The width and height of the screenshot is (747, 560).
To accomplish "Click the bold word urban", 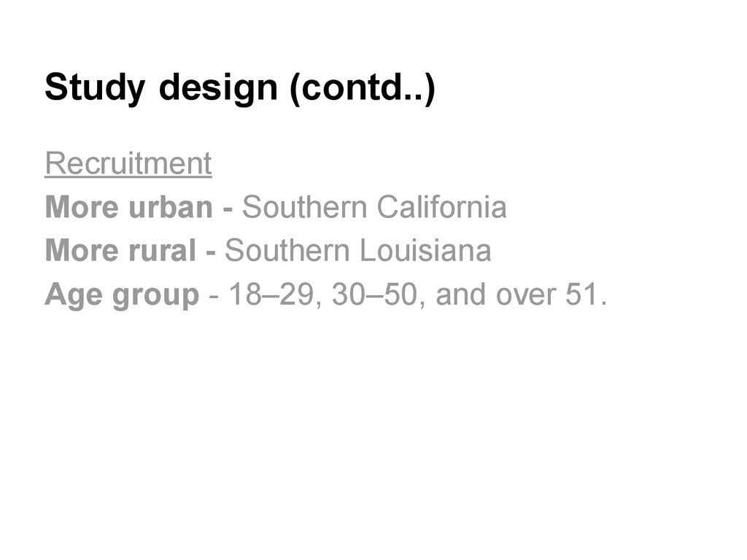I will point(169,208).
